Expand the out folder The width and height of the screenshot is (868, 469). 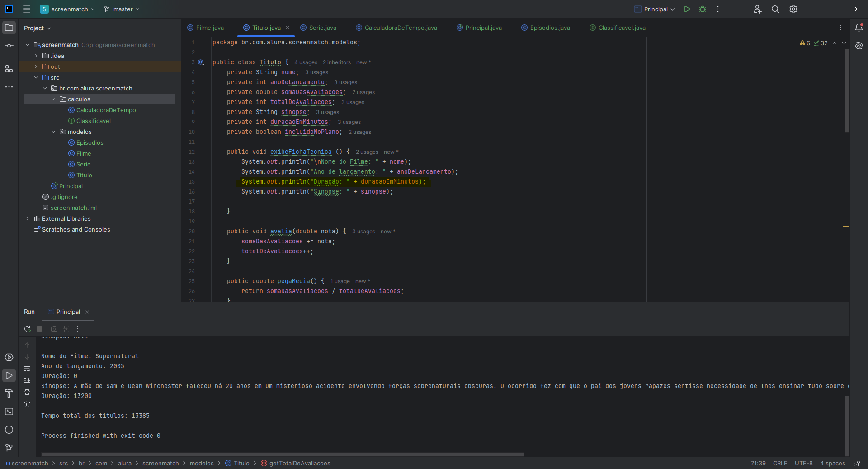point(36,66)
